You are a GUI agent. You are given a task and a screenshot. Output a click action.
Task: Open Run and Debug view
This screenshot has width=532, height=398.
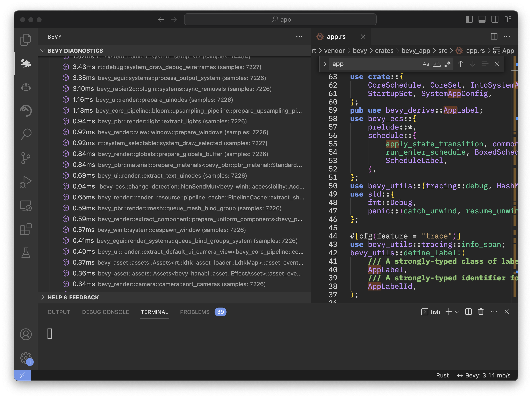point(26,182)
